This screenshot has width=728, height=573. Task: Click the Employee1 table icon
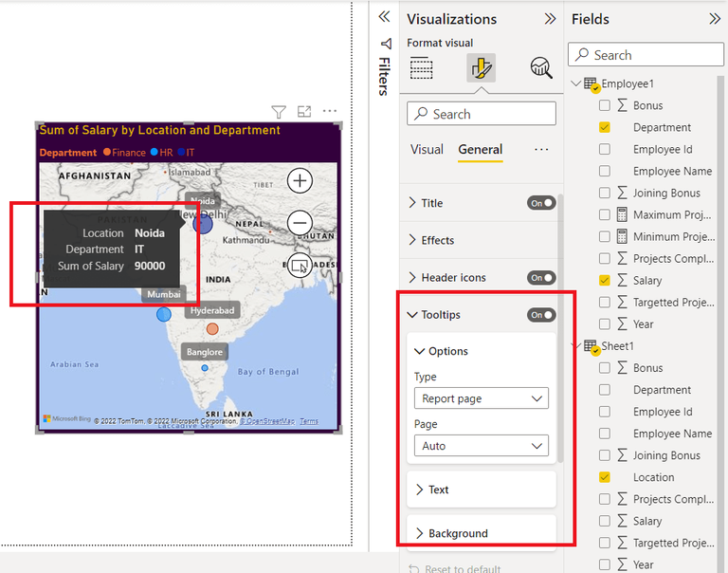pos(591,84)
